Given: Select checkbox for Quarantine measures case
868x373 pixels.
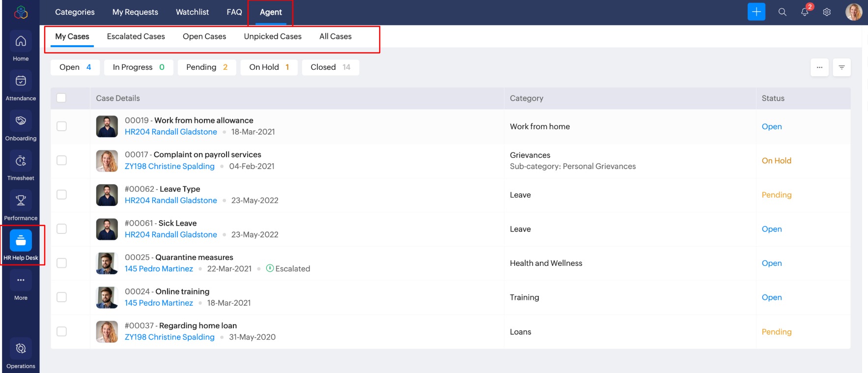Looking at the screenshot, I should click(x=61, y=263).
